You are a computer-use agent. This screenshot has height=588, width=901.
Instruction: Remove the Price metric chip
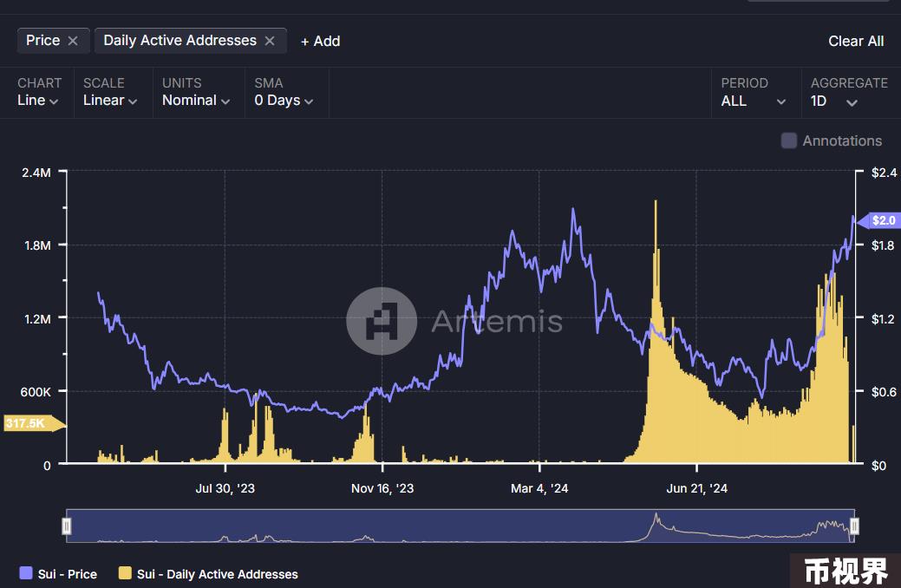click(73, 41)
